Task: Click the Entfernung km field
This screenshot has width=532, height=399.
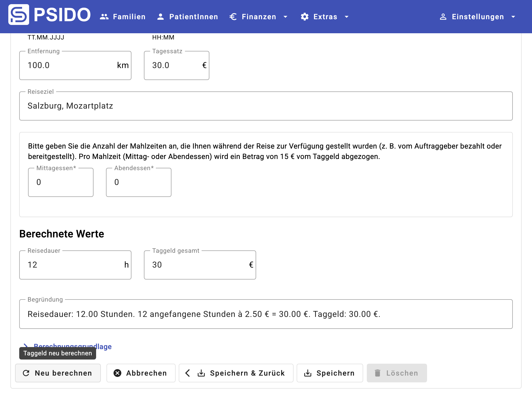Action: [x=70, y=65]
